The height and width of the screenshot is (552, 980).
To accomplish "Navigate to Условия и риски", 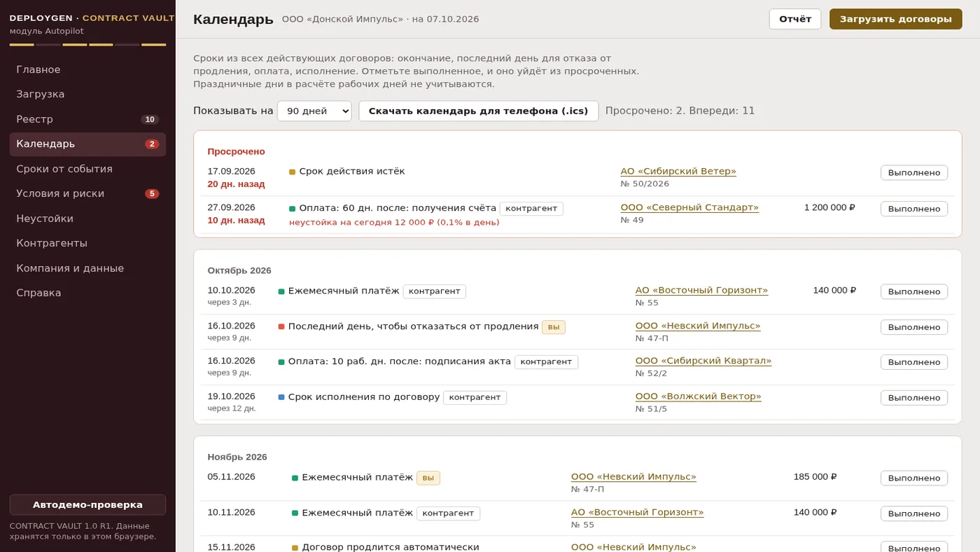I will (x=87, y=193).
